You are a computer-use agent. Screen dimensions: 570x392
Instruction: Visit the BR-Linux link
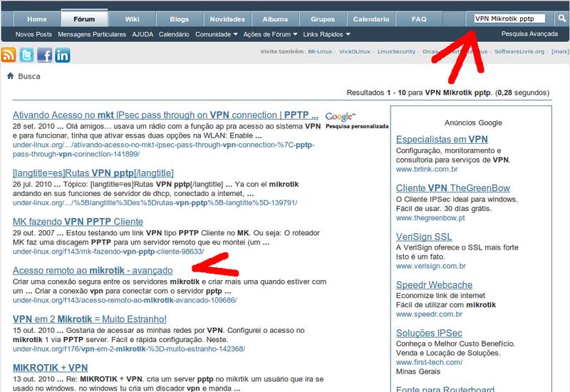[x=320, y=51]
